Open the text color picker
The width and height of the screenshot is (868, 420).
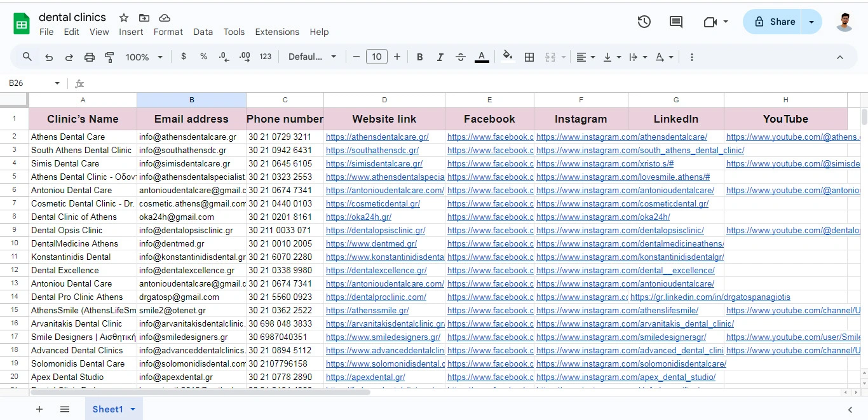[482, 57]
